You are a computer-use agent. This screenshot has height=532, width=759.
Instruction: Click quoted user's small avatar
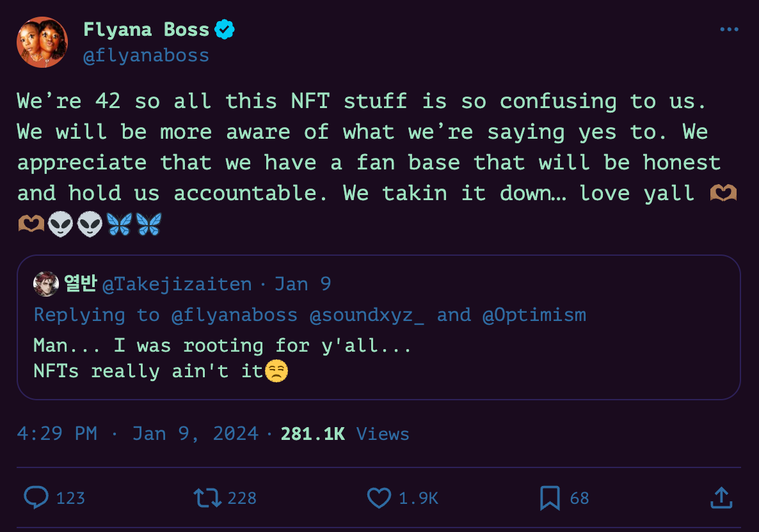[x=46, y=284]
